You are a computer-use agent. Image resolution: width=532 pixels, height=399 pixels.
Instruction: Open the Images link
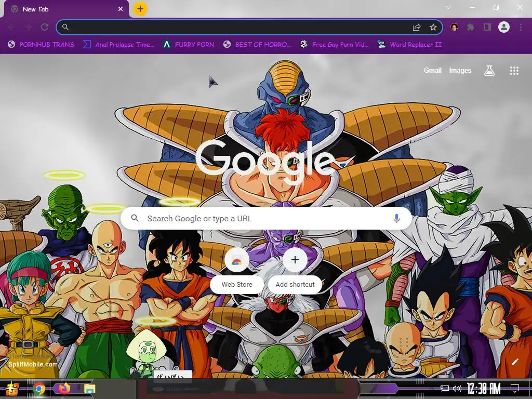(x=460, y=70)
